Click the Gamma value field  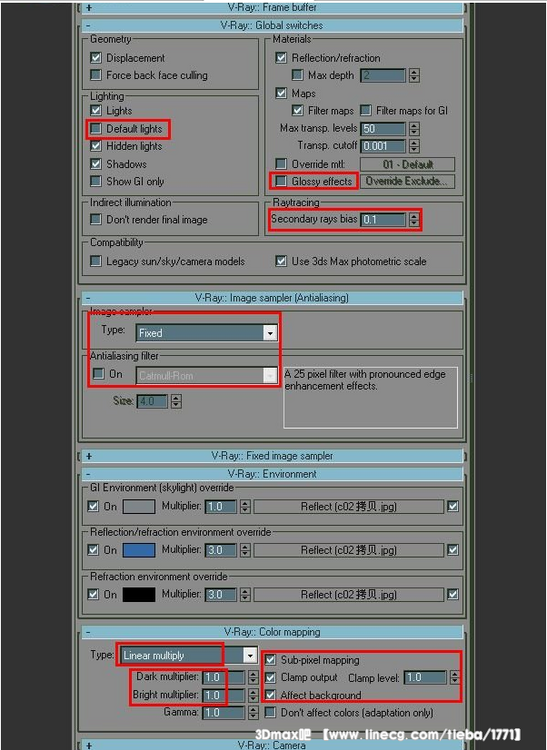(x=223, y=713)
